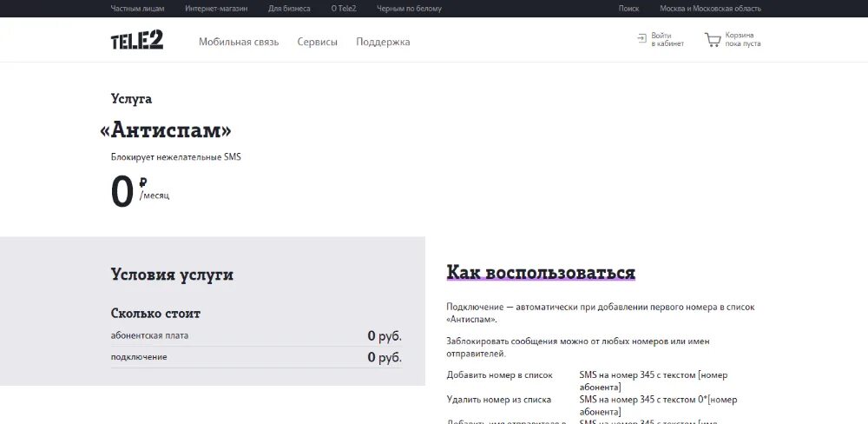This screenshot has width=868, height=424.
Task: Select region Москва и Московская область
Action: pyautogui.click(x=710, y=9)
